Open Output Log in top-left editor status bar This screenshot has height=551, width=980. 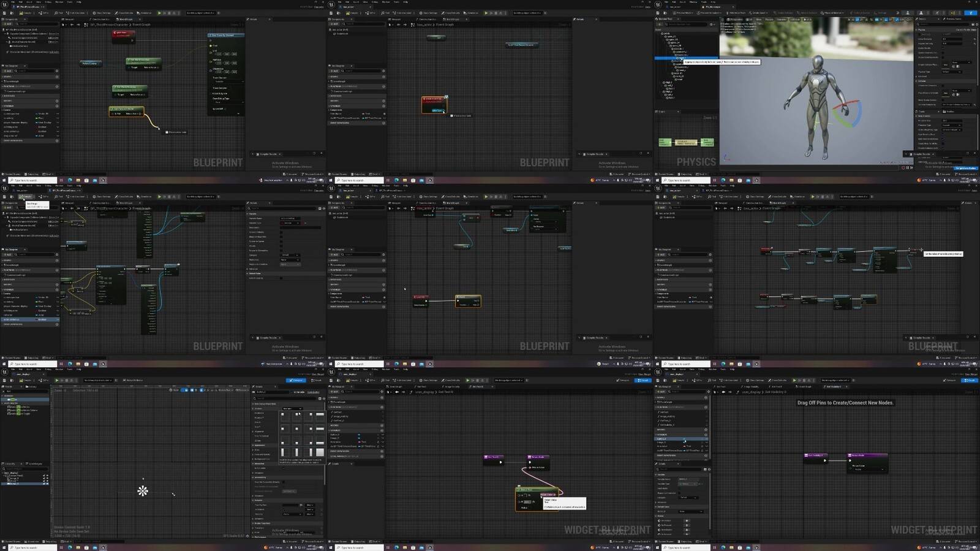32,174
